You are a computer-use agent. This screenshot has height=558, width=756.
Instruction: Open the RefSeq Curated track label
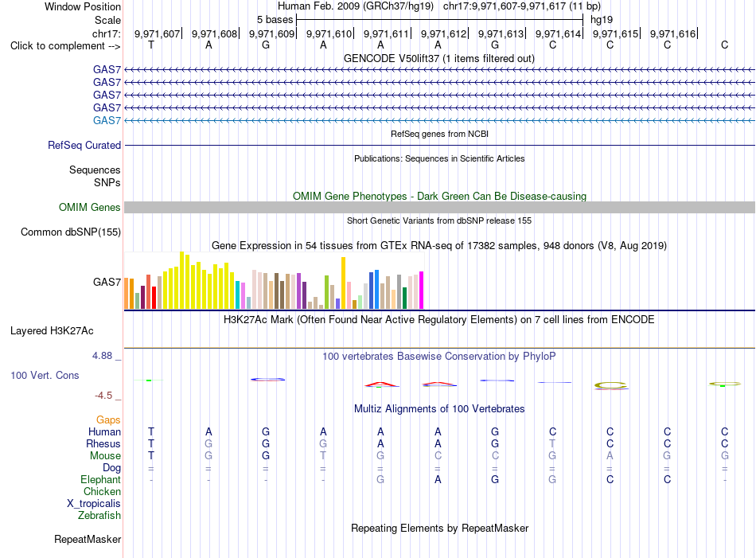pos(84,145)
